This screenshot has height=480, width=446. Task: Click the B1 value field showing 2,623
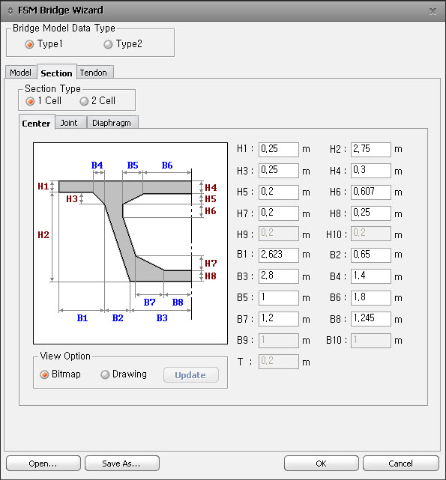pos(278,255)
